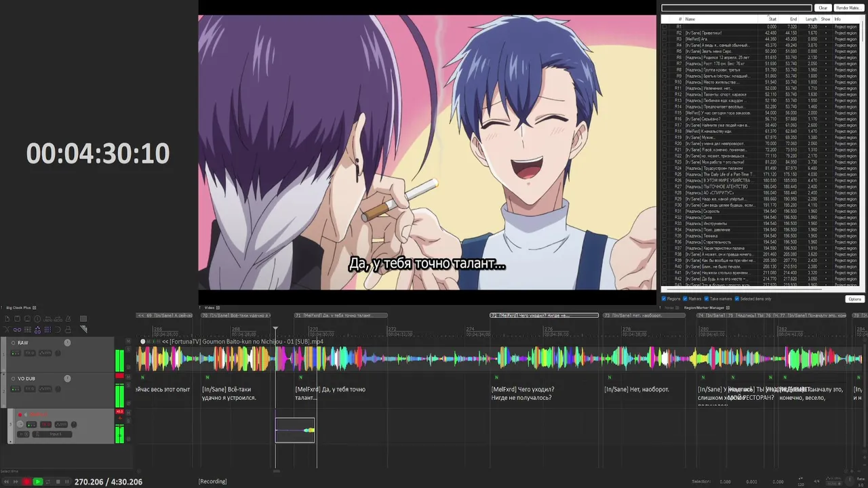Viewport: 868px width, 488px height.
Task: Toggle snap toolbar icon
Action: click(58, 329)
